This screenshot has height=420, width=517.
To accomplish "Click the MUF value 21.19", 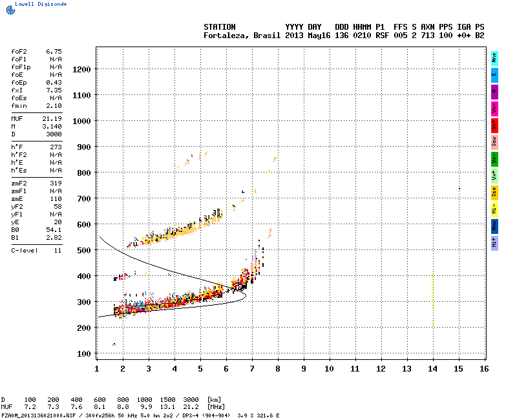I will pos(52,119).
